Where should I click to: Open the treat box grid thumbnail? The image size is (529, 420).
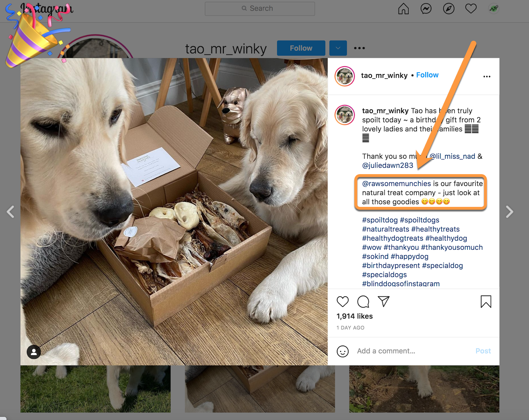[x=260, y=389]
